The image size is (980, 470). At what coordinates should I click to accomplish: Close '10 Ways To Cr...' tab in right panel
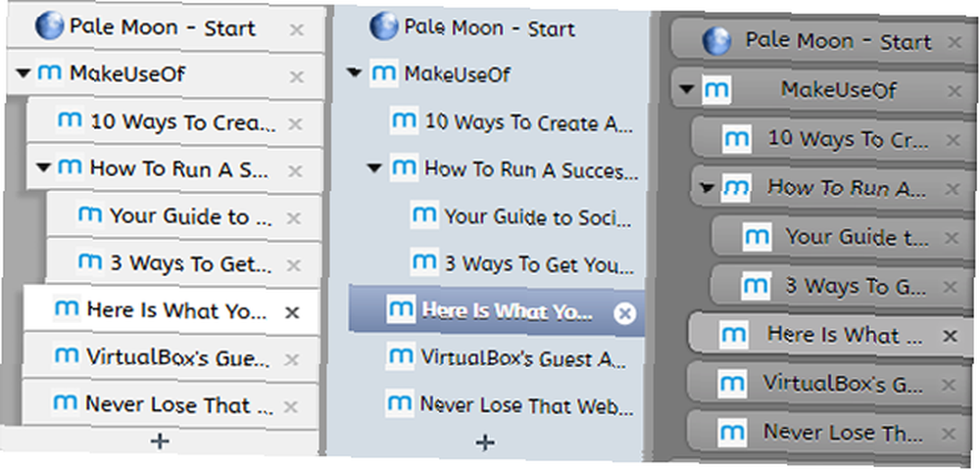953,140
